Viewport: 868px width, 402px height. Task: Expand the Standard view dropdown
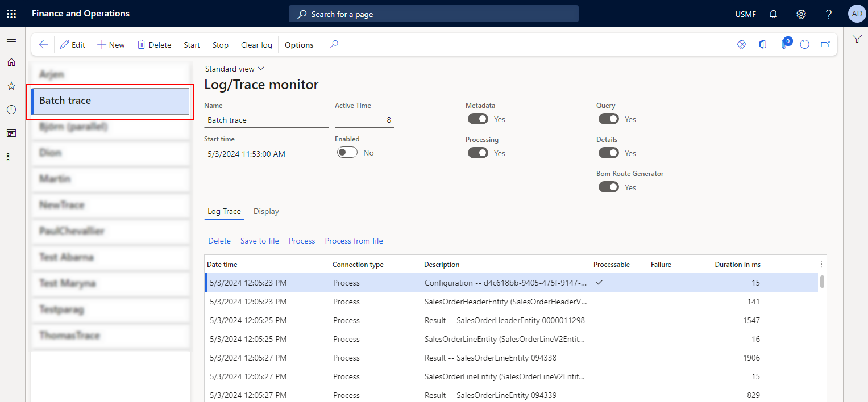235,69
